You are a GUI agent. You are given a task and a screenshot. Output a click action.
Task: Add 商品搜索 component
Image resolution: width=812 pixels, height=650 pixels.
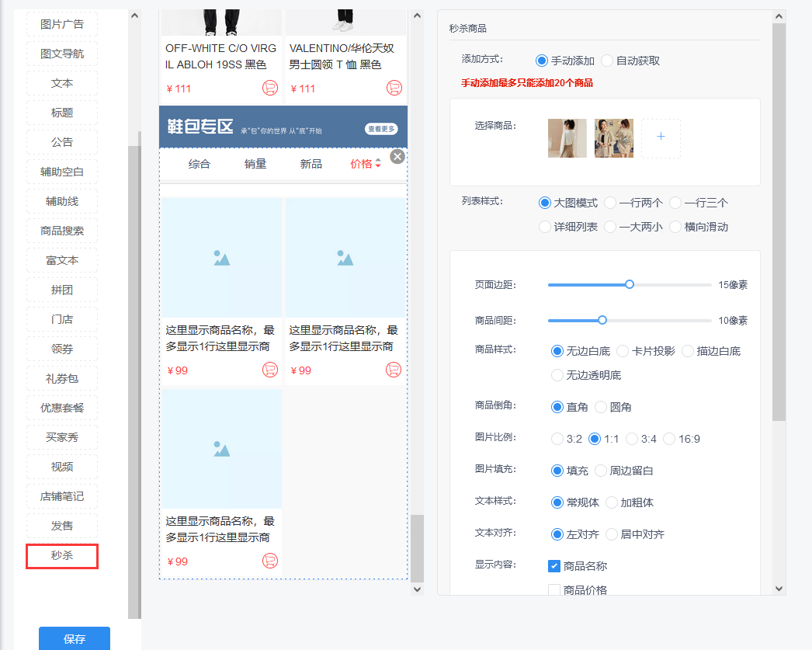click(62, 231)
